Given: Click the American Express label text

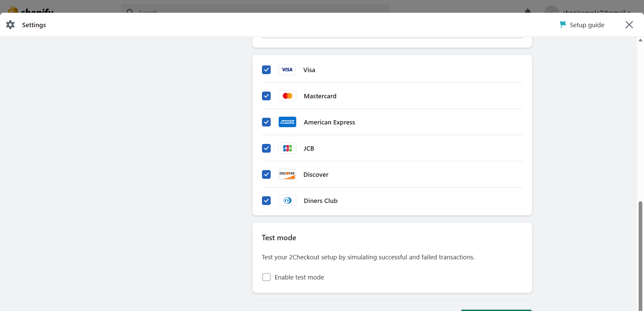Looking at the screenshot, I should [329, 122].
